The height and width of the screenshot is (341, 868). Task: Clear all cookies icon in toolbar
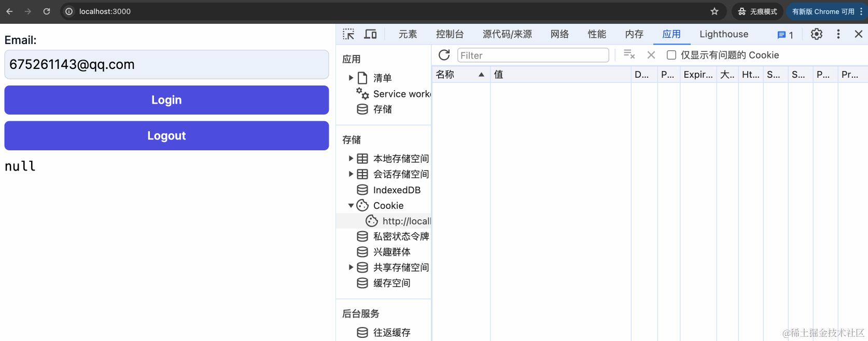coord(629,55)
